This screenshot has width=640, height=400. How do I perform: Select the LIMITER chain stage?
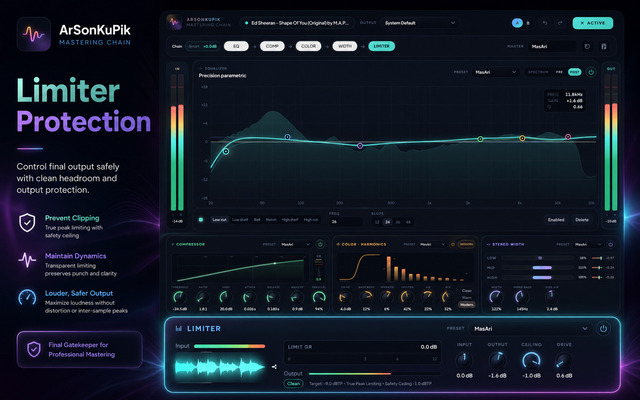(x=382, y=46)
